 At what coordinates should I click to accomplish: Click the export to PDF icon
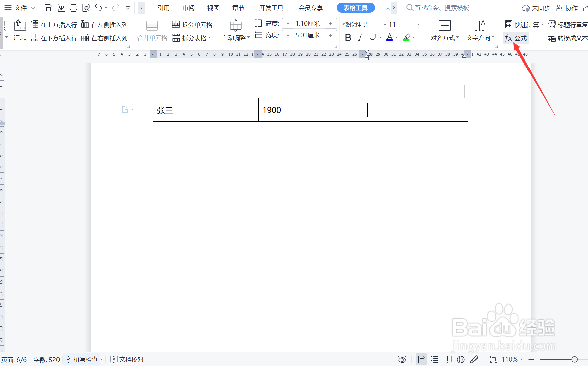(x=61, y=8)
